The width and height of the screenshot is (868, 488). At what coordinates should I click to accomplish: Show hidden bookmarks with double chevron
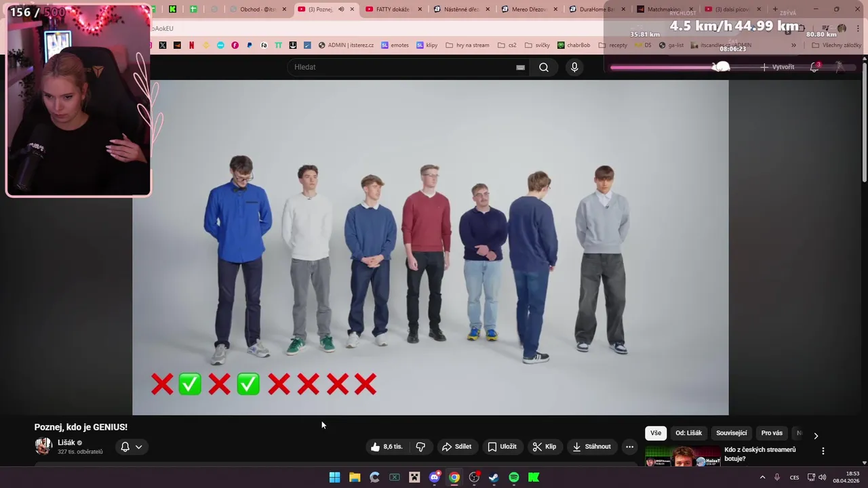(793, 45)
